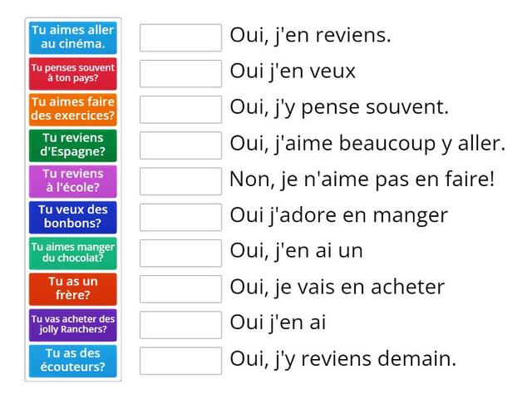Image resolution: width=532 pixels, height=399 pixels.
Task: Select the blank slot next to 'Oui j'en ai'
Action: coord(180,324)
